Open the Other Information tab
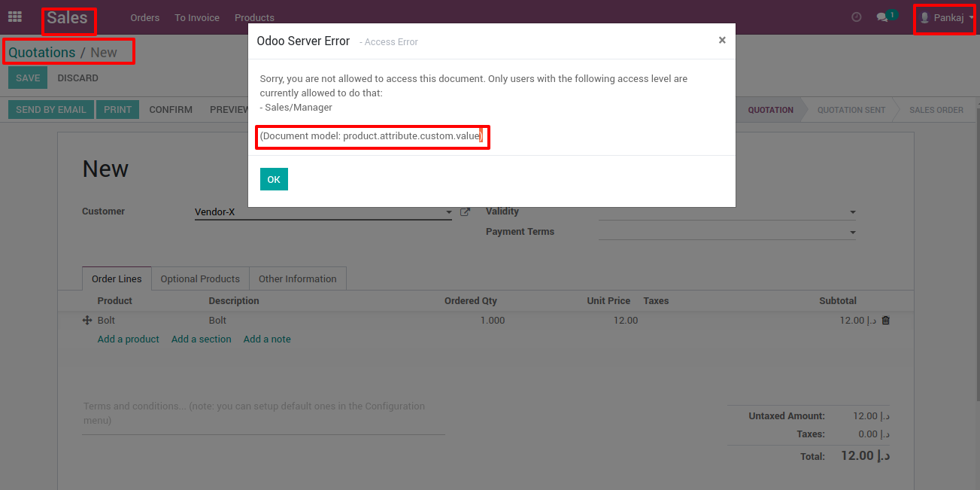The width and height of the screenshot is (980, 490). point(297,278)
